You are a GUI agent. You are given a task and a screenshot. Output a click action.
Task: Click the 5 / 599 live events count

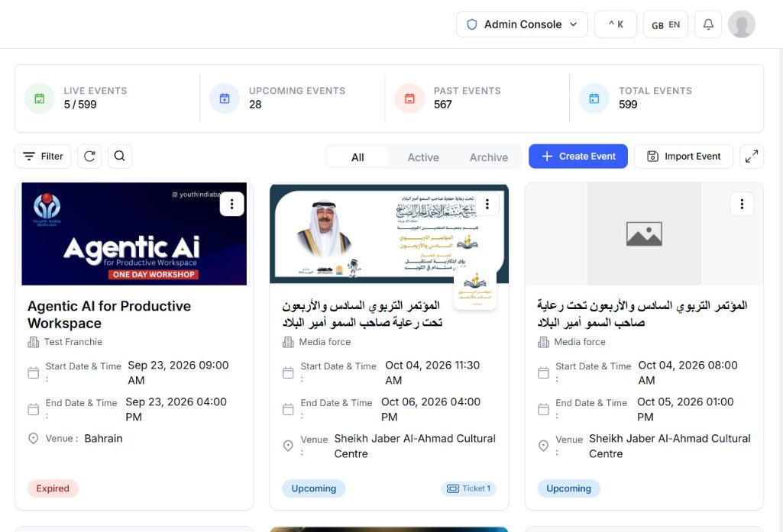click(x=80, y=105)
